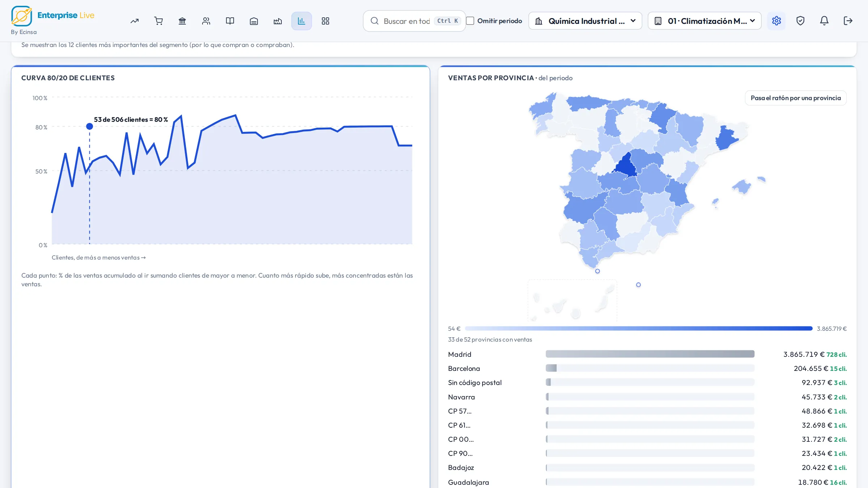Click 'CURVA 80/20 DE CLIENTES' heading
The height and width of the screenshot is (488, 868).
coord(68,78)
